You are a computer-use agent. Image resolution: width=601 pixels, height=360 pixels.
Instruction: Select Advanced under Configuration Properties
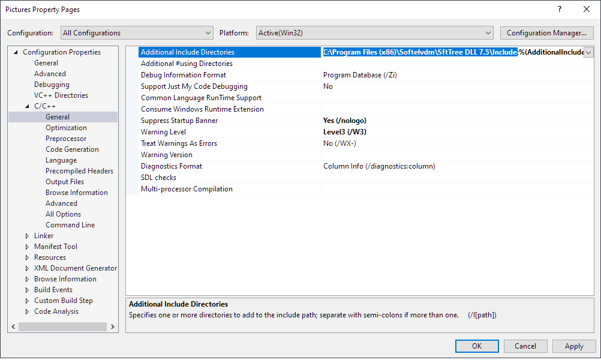[50, 74]
